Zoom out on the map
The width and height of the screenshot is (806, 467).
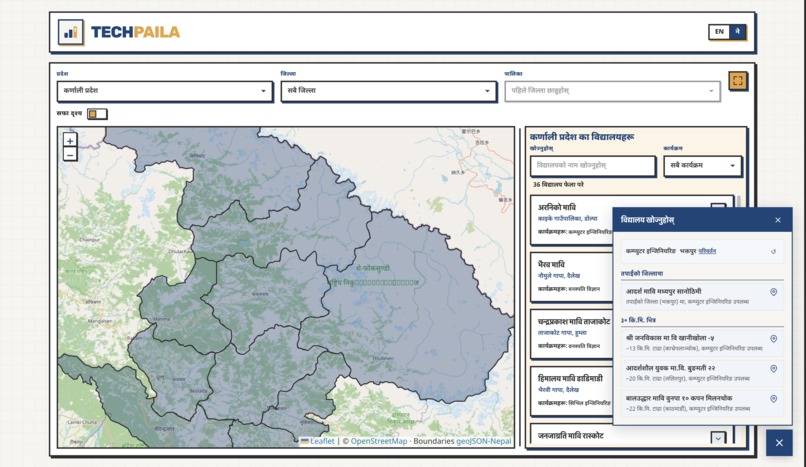pyautogui.click(x=70, y=154)
